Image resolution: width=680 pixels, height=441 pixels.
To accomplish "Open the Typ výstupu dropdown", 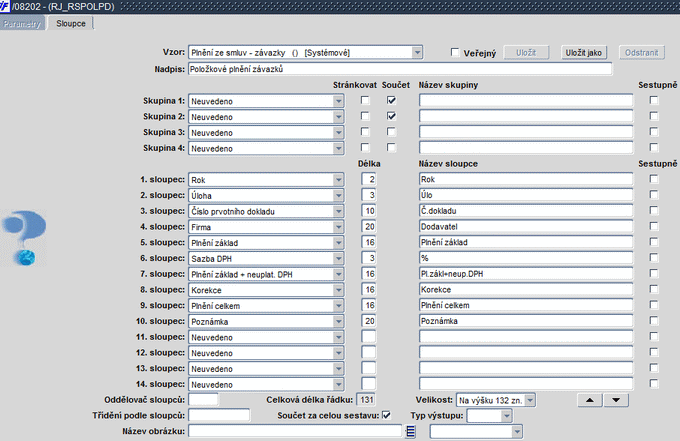I will (x=506, y=416).
